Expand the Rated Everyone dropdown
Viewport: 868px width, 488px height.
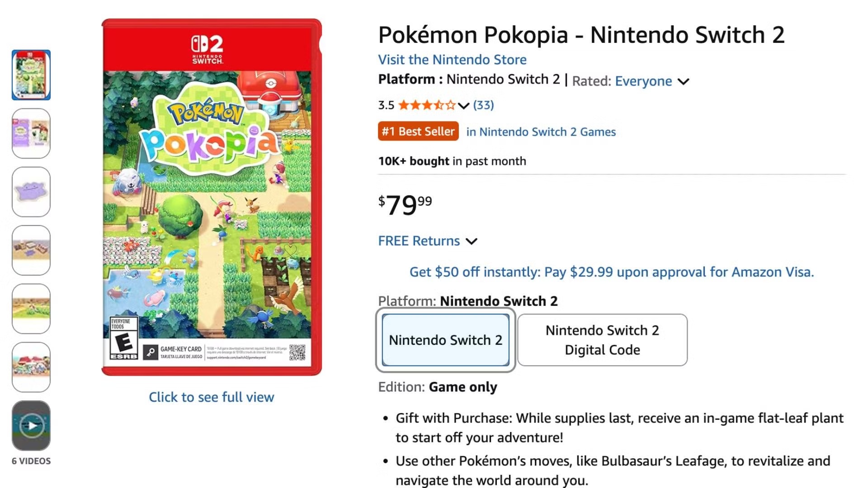tap(684, 82)
